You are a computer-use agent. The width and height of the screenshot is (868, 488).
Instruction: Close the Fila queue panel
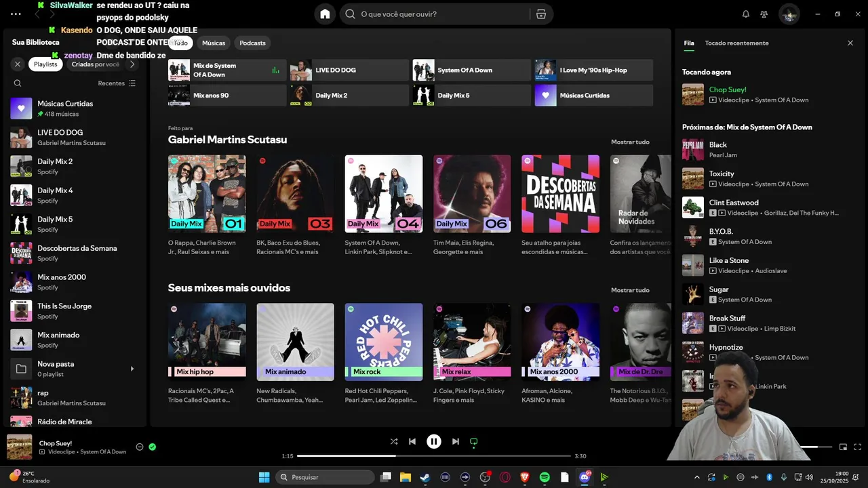point(850,43)
